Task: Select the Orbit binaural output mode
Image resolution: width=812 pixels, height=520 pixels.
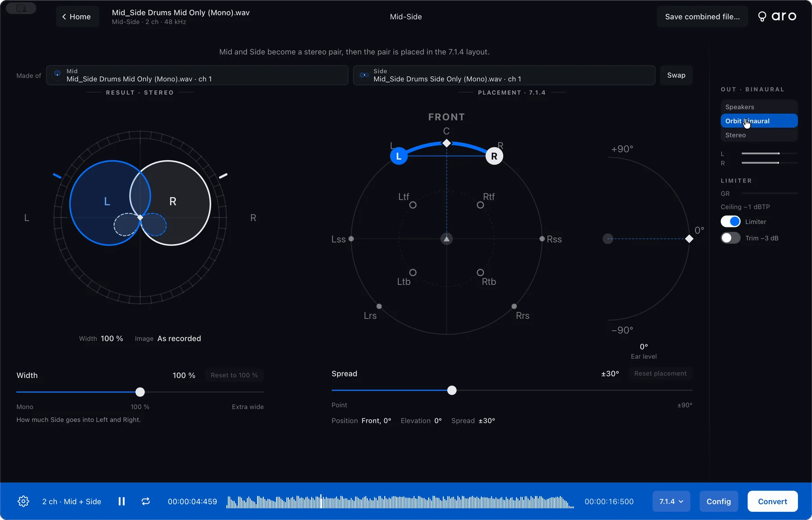Action: coord(759,121)
